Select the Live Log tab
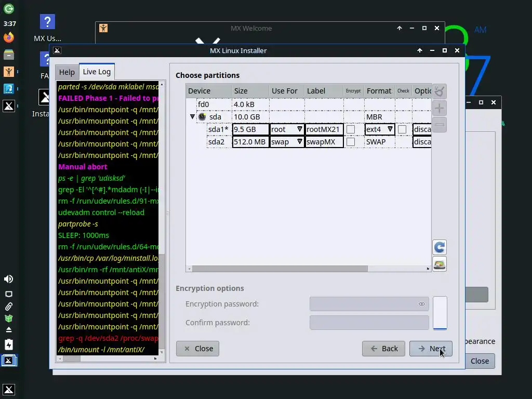This screenshot has width=532, height=399. 97,72
